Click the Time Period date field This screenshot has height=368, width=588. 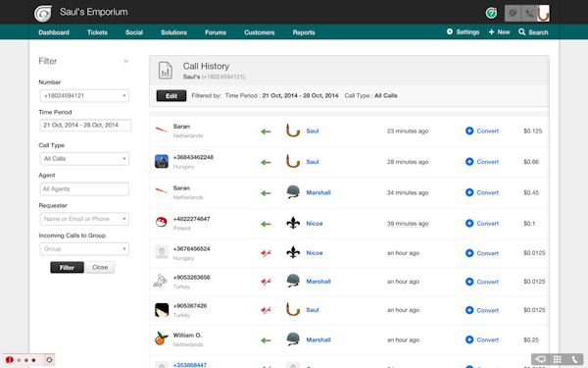pos(85,125)
